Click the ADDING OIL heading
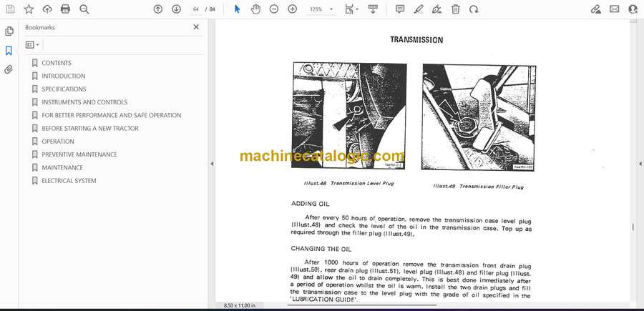This screenshot has height=311, width=644. coord(310,204)
